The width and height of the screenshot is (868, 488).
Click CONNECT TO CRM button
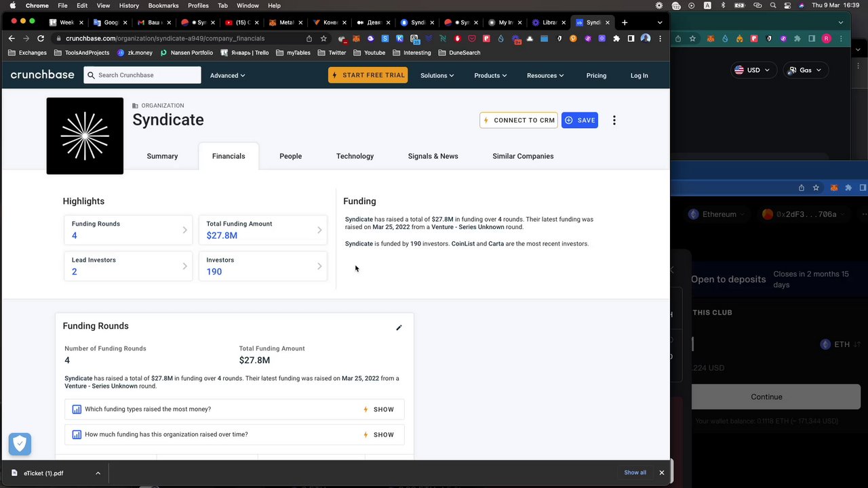pyautogui.click(x=519, y=120)
